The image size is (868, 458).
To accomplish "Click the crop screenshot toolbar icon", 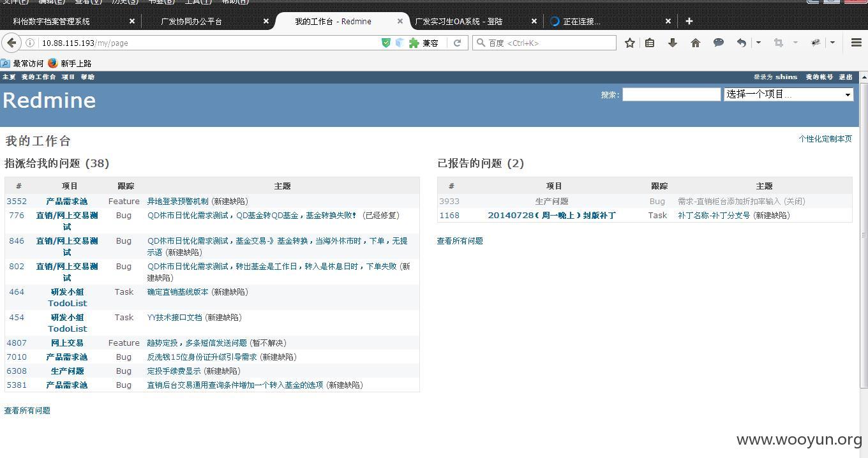I will point(779,43).
